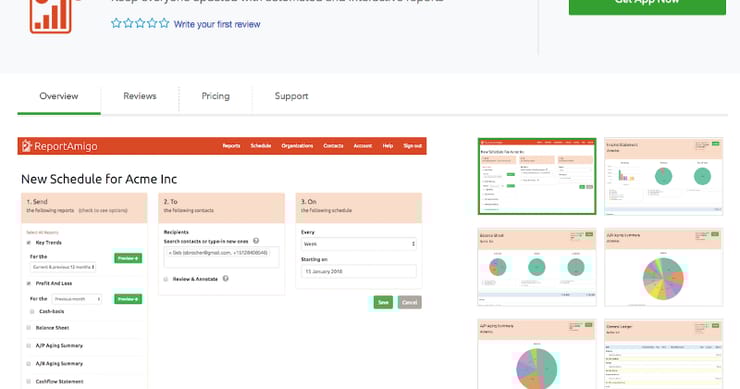Click the red bar-chart app logo

coord(50,17)
